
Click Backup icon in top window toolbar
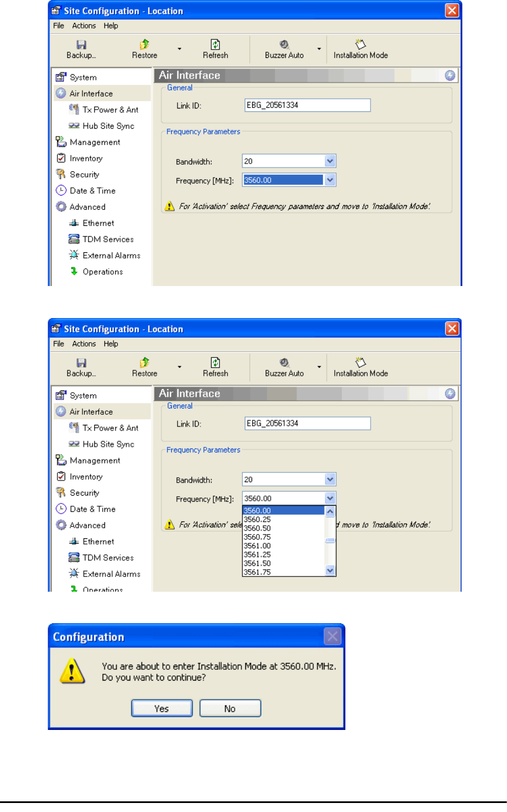pyautogui.click(x=81, y=44)
